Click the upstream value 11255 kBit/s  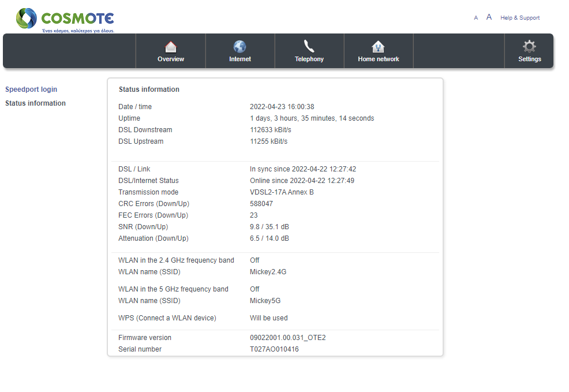[268, 141]
